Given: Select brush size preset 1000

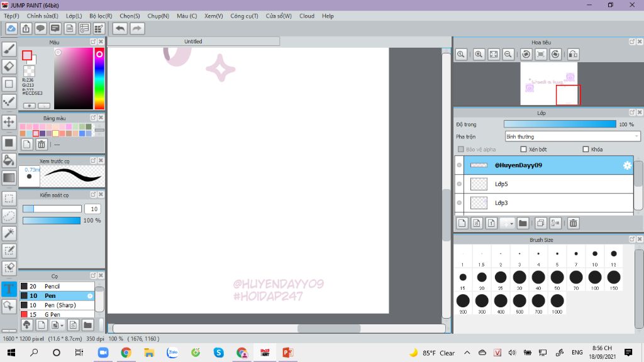Looking at the screenshot, I should pos(557,303).
